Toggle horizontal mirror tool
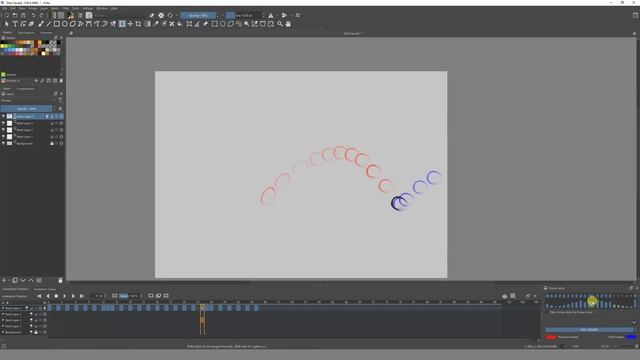The height and width of the screenshot is (360, 640). (x=271, y=16)
